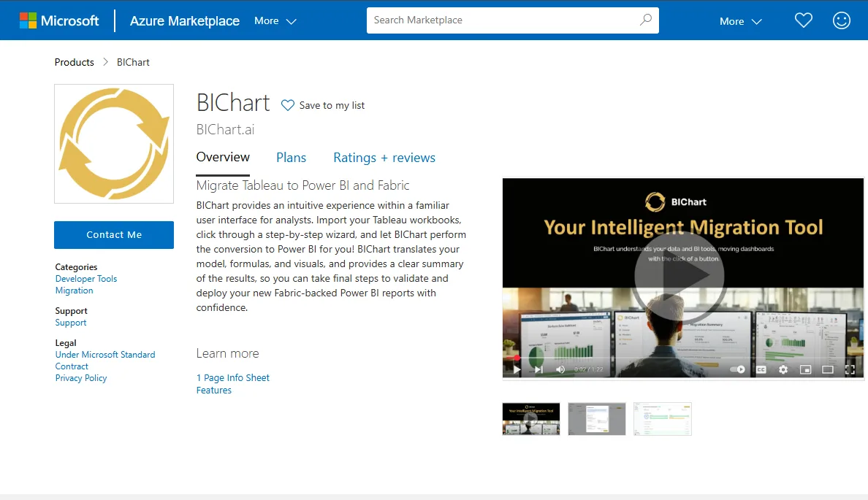Skip to next video
Screen dimensions: 868x500
[x=538, y=369]
